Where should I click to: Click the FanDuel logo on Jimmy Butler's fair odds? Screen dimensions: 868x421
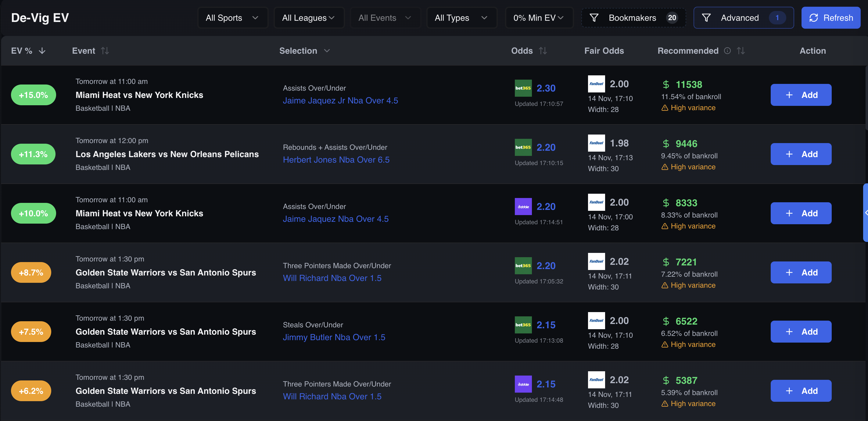coord(597,321)
